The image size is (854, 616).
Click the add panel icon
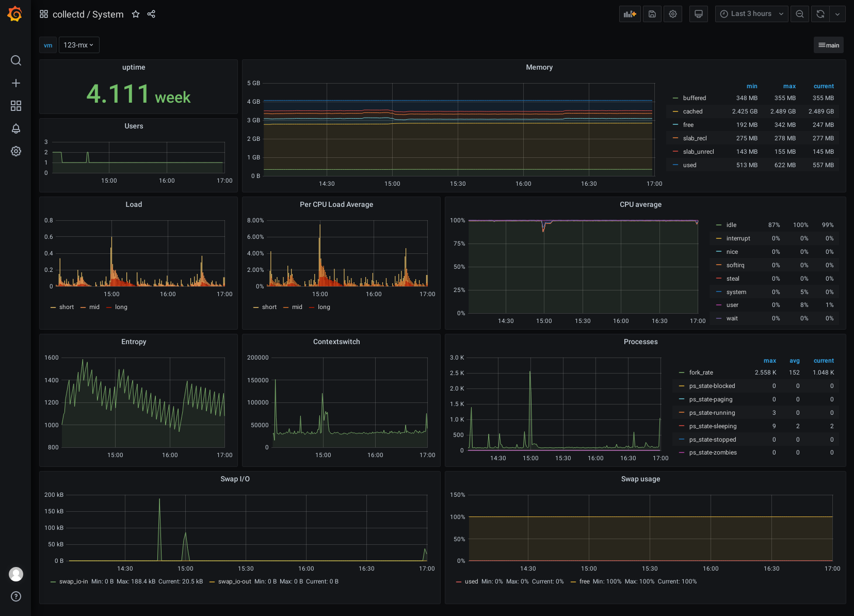(x=630, y=14)
